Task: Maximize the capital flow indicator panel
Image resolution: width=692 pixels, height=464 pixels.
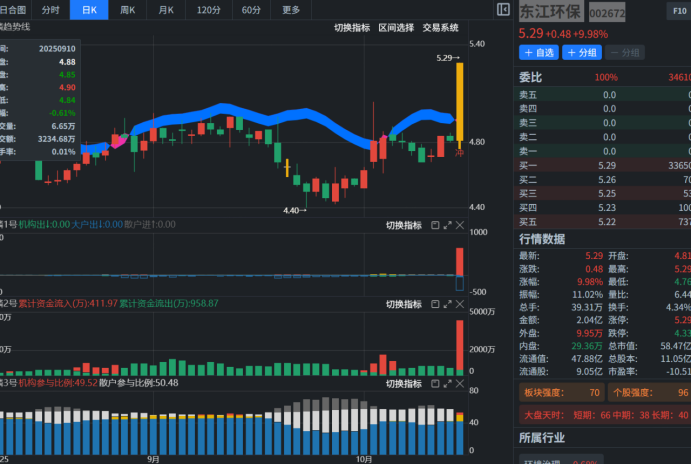Action: 447,303
